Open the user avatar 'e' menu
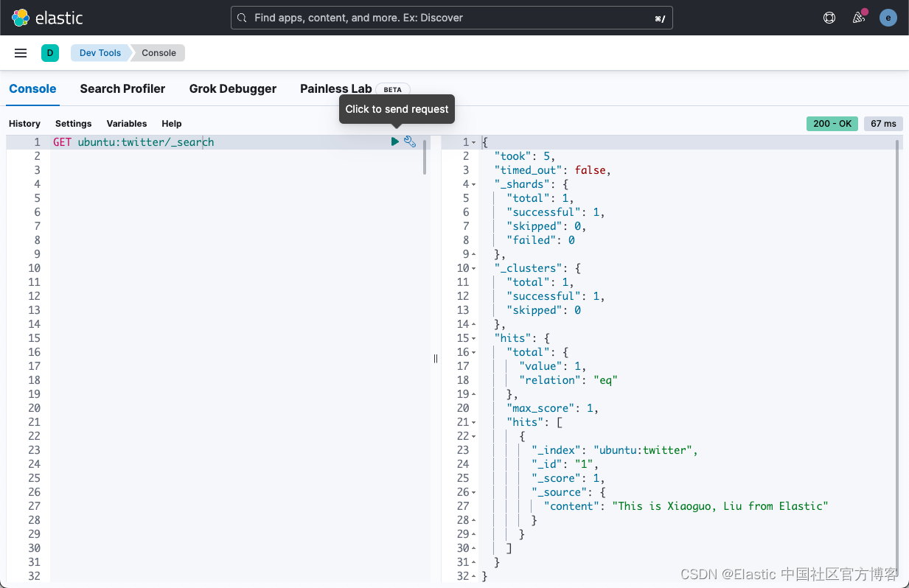This screenshot has height=588, width=909. 888,18
